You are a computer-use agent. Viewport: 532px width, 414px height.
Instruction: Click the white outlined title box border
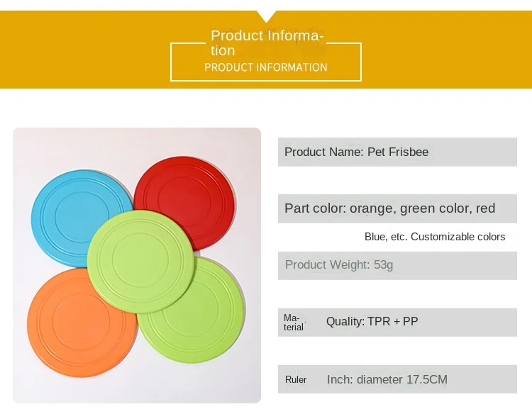click(266, 81)
